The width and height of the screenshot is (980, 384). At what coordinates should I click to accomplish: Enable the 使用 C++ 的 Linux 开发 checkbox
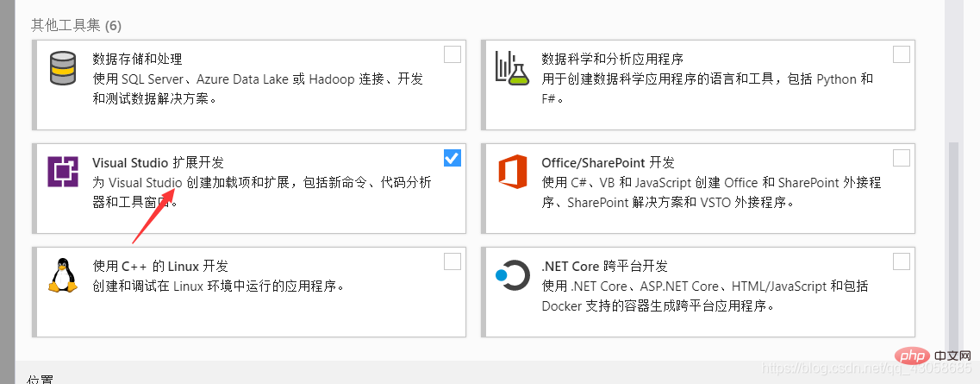tap(453, 261)
